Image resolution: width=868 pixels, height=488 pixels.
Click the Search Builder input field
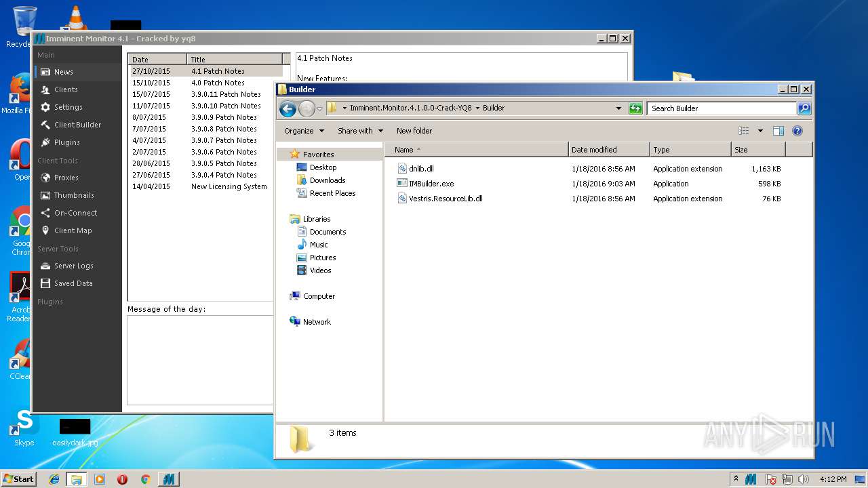[722, 108]
